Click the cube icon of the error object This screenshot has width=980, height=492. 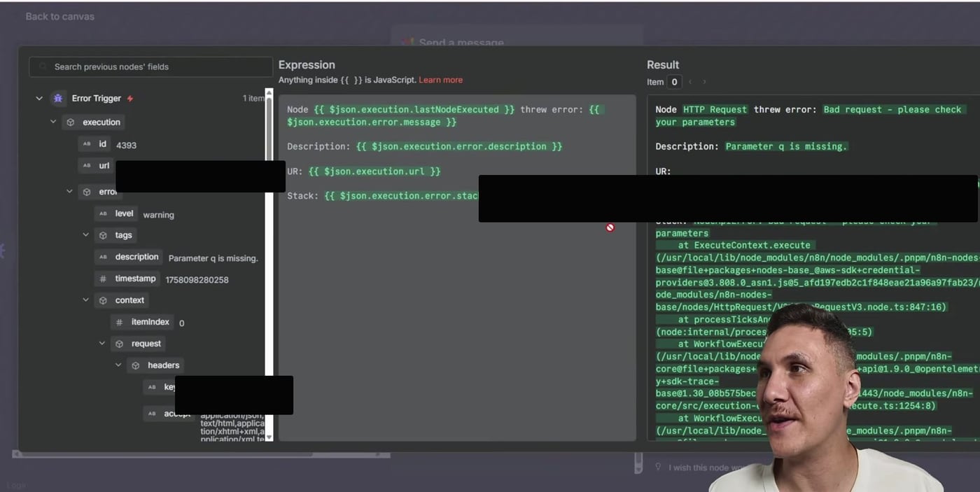coord(87,192)
